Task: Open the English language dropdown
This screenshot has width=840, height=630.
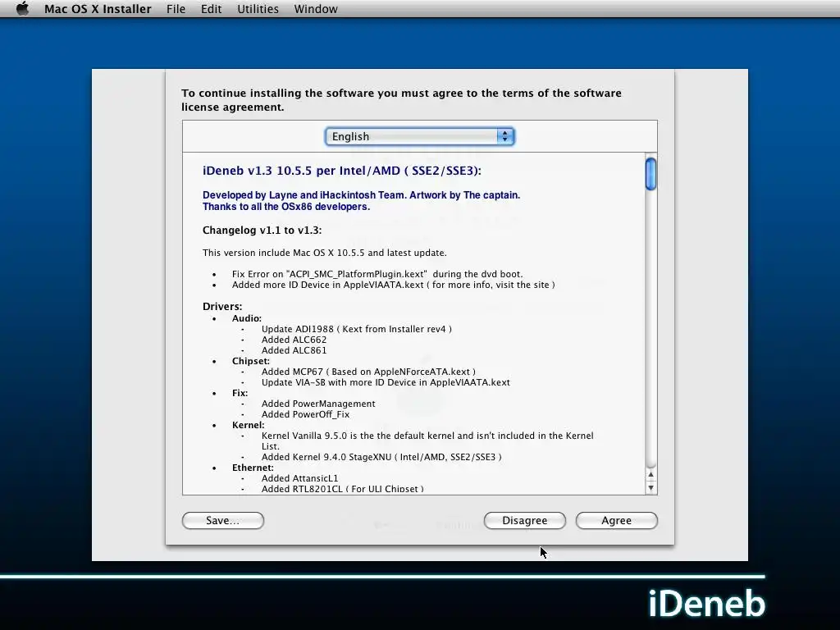Action: click(419, 137)
